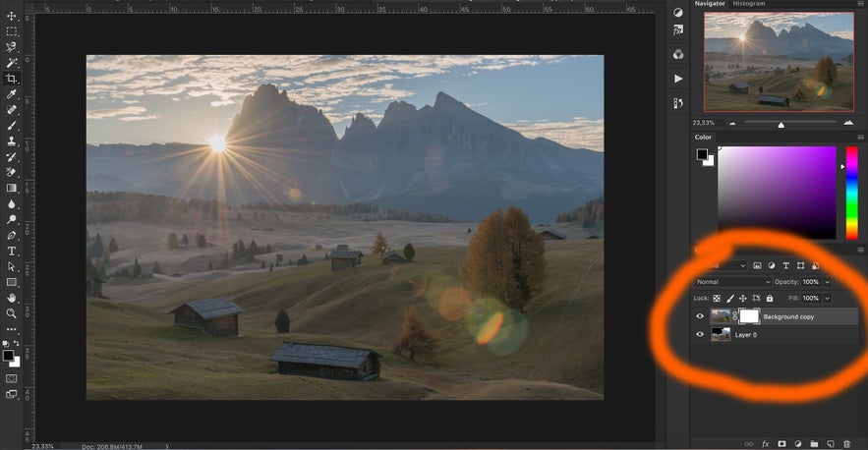Add a layer mask
This screenshot has height=450, width=868.
[x=781, y=444]
